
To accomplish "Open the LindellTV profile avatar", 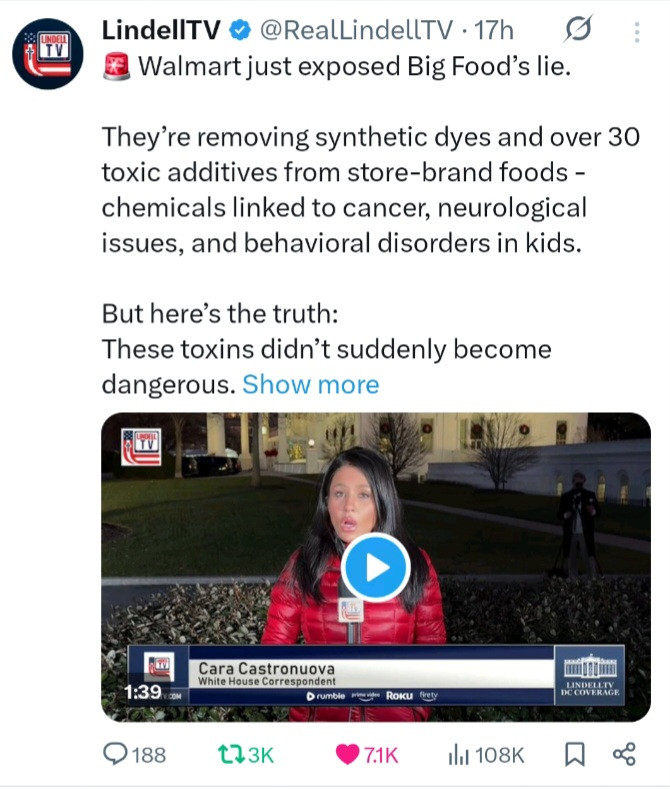I will click(48, 54).
